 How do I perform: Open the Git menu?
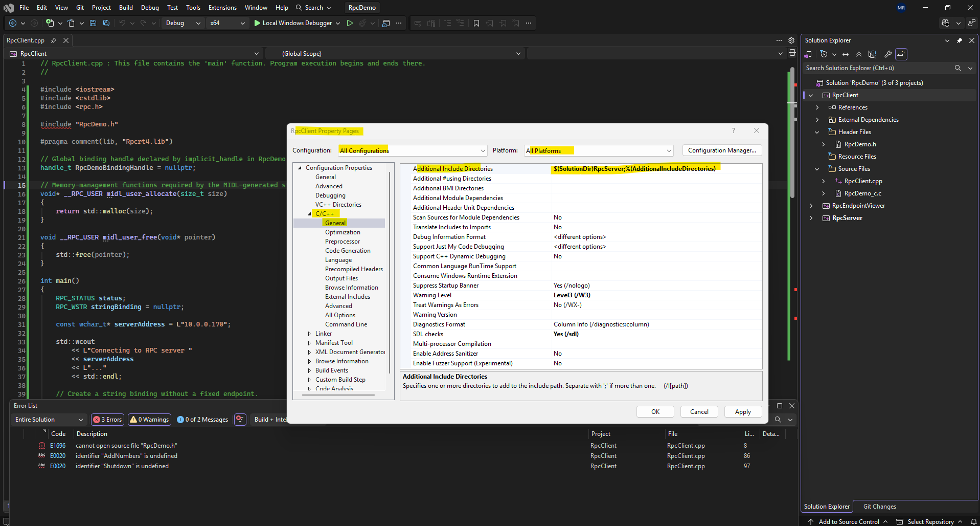[x=80, y=8]
